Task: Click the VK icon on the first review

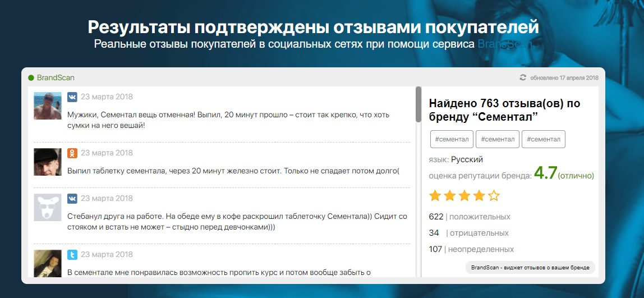Action: [x=72, y=97]
